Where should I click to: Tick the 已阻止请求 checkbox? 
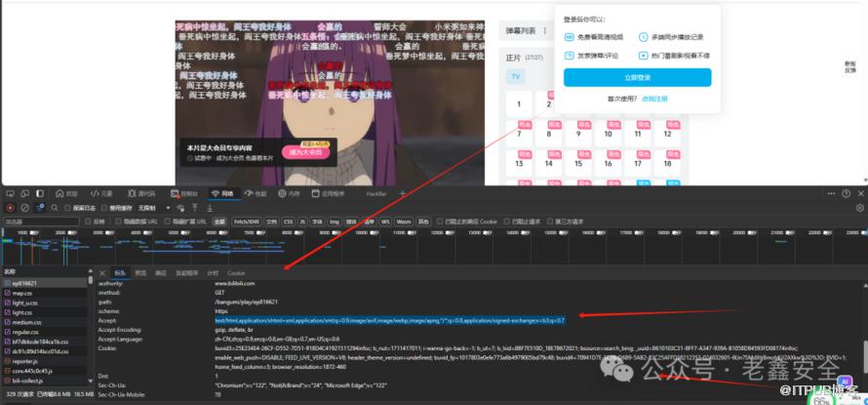click(x=506, y=222)
